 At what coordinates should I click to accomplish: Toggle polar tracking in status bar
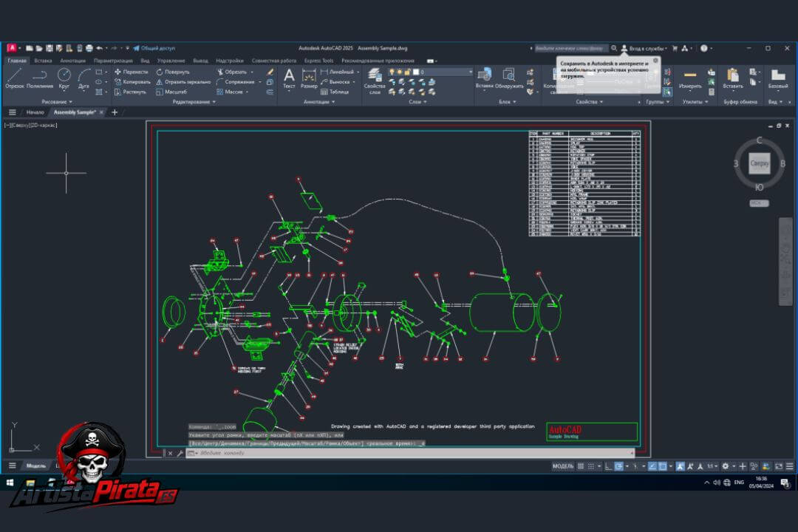(x=619, y=465)
